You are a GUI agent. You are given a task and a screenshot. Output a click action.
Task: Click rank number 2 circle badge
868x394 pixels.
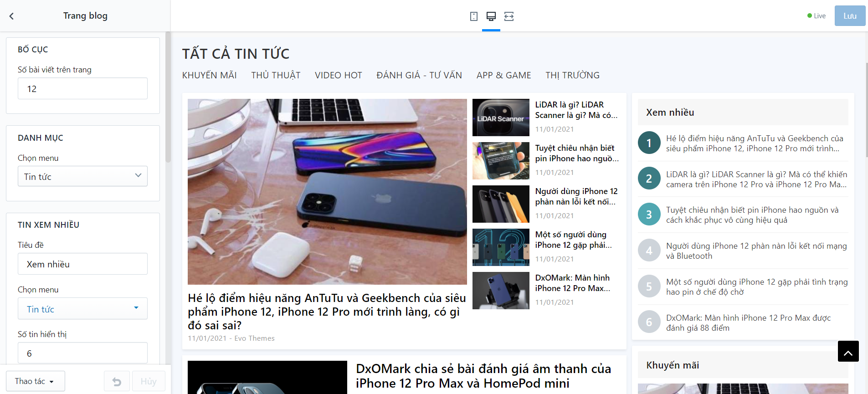tap(649, 179)
